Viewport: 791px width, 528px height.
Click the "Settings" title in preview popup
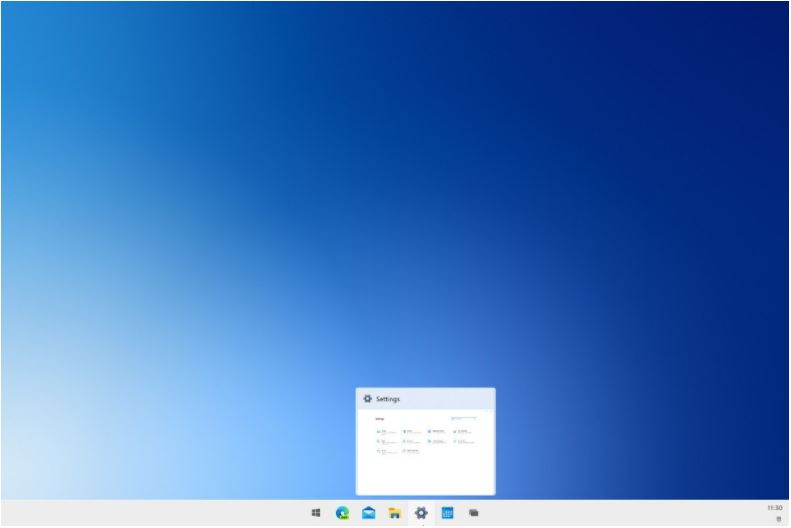tap(388, 399)
